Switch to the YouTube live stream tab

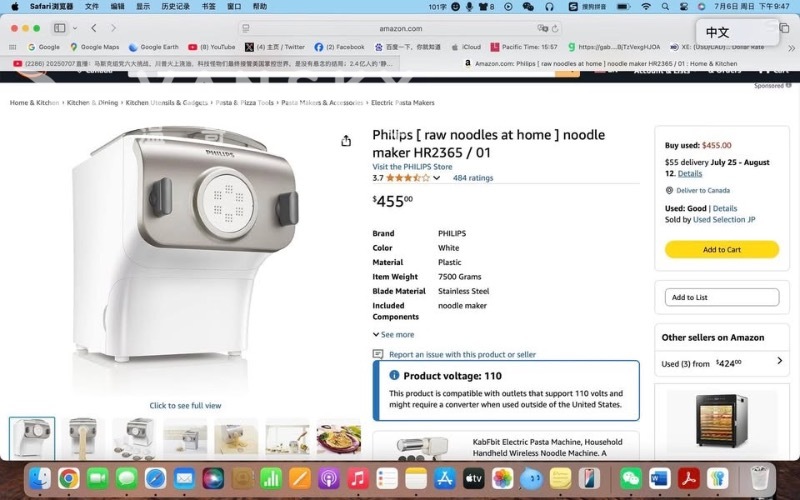(x=203, y=64)
